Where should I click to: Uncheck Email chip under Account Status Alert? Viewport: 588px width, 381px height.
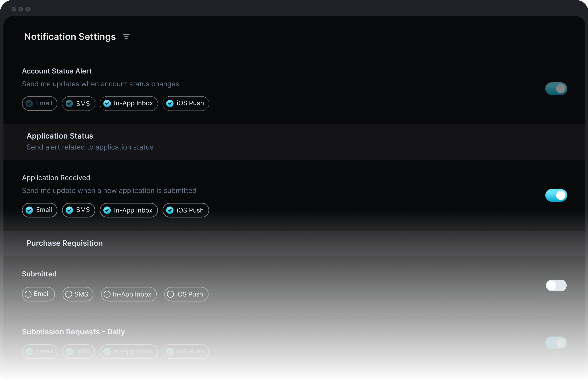pos(40,104)
